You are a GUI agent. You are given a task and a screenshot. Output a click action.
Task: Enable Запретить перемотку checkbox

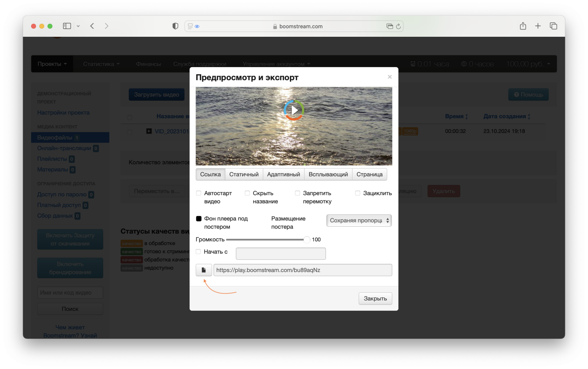[x=297, y=193]
